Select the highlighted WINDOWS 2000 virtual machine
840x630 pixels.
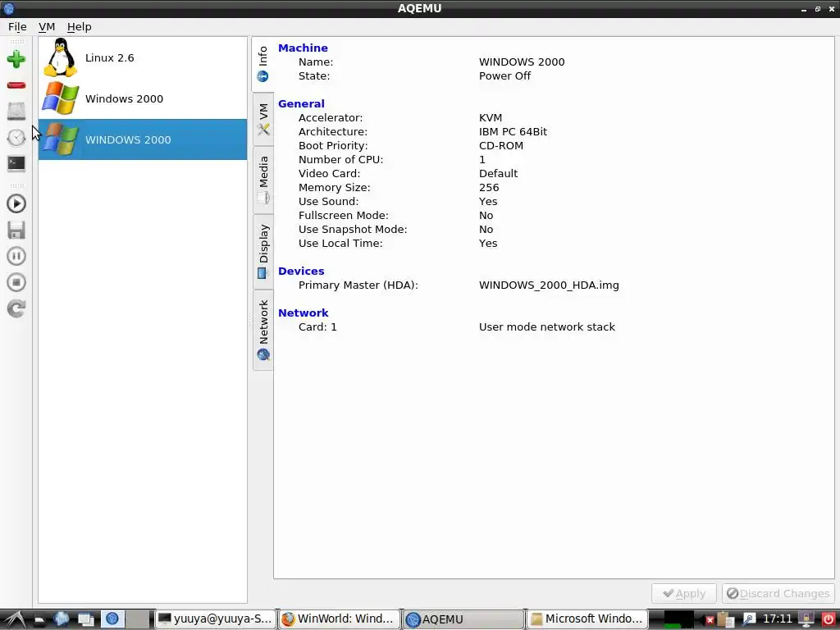[143, 139]
